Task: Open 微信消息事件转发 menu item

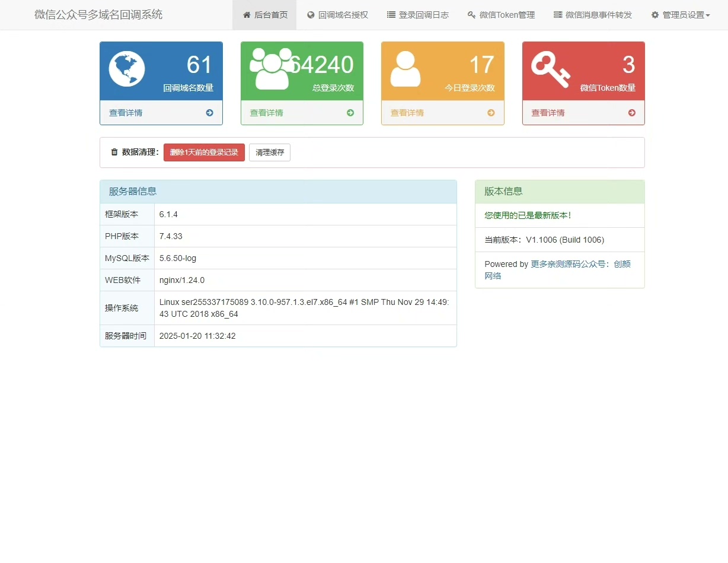Action: click(x=593, y=15)
